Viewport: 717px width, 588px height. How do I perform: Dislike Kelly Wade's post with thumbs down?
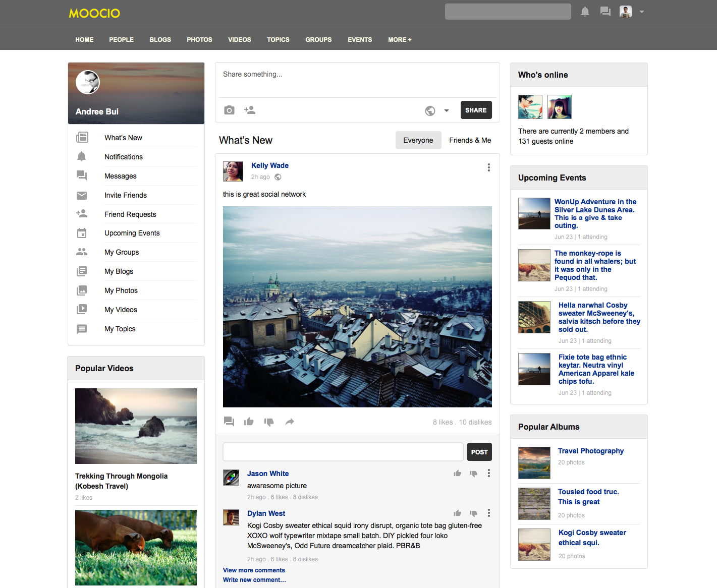tap(269, 422)
